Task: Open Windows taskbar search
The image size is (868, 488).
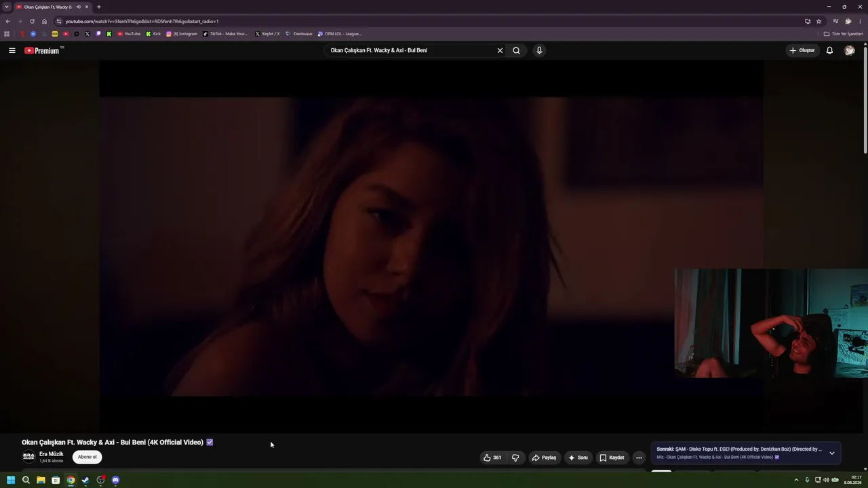Action: tap(26, 480)
